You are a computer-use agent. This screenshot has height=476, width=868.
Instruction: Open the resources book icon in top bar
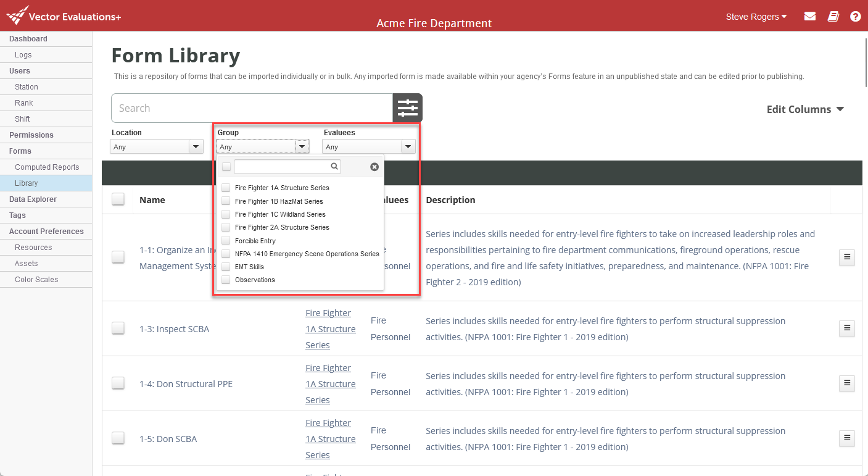pos(833,16)
